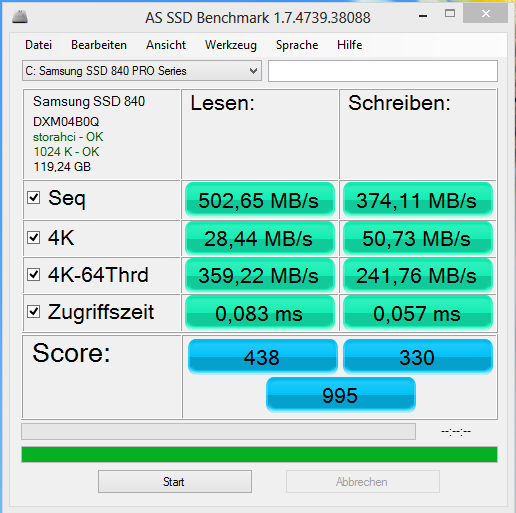Click the empty text field beside drive selector
516x513 pixels.
pyautogui.click(x=383, y=71)
